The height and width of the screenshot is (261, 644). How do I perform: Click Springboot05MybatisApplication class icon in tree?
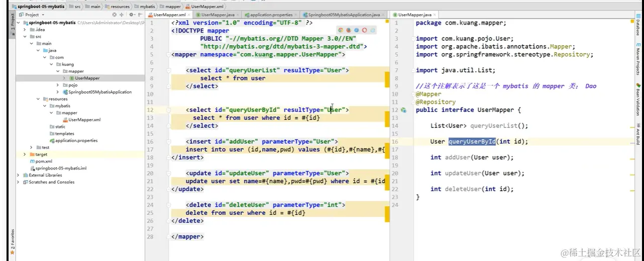click(65, 92)
